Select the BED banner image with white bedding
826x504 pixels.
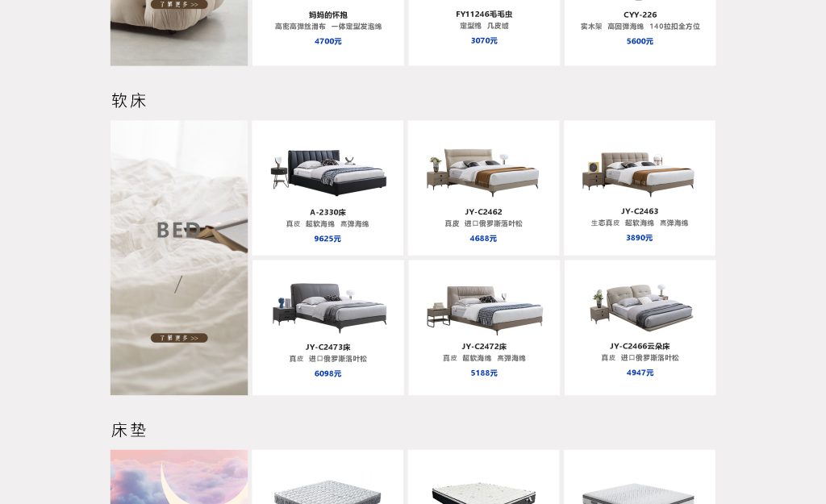(x=179, y=257)
